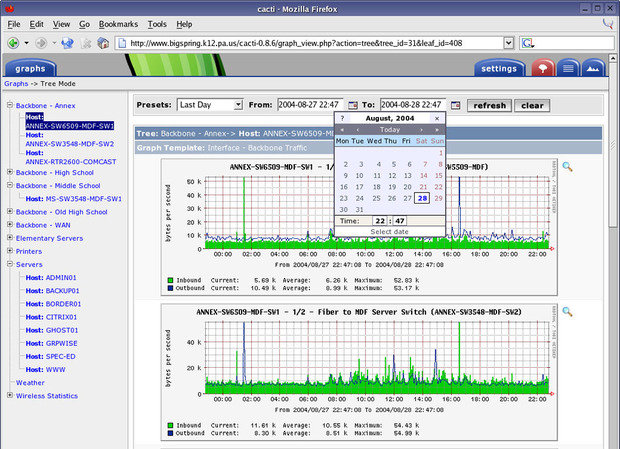Switch to preview mode mountain icon
The image size is (620, 449).
tap(593, 69)
